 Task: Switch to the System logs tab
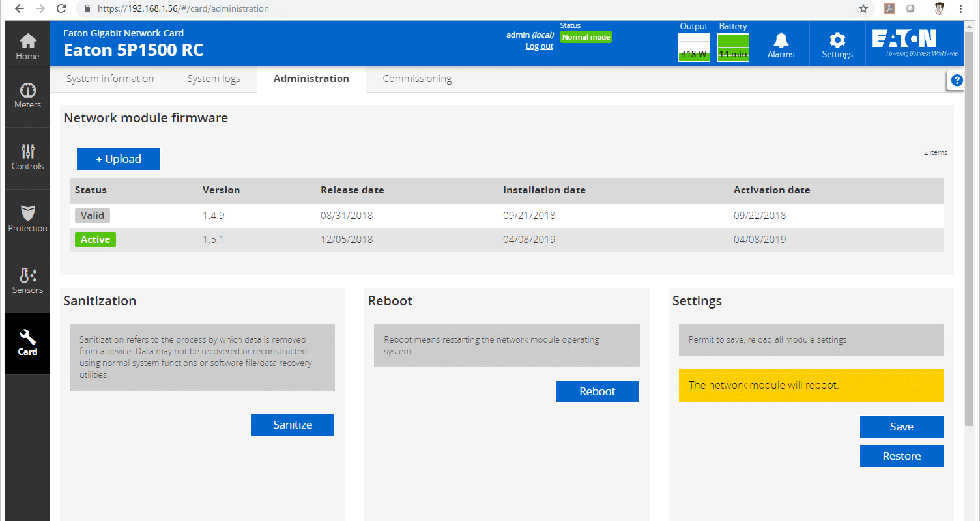click(x=214, y=79)
